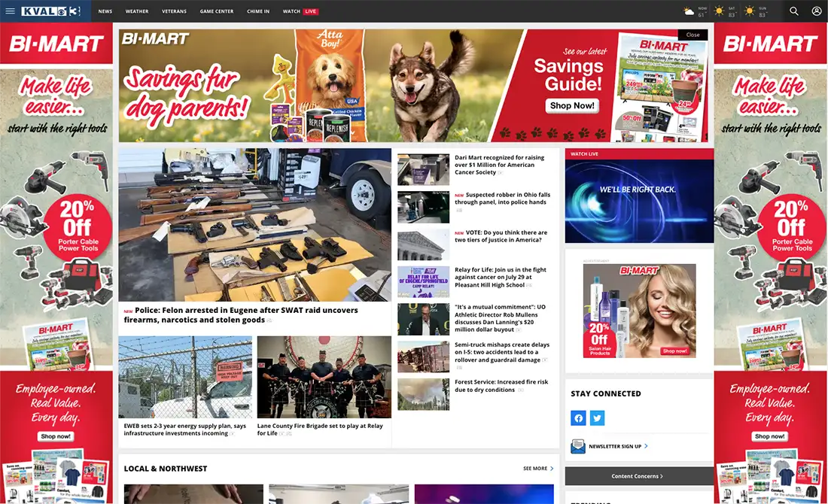
Task: Open two tiers of justice vote story
Action: pyautogui.click(x=501, y=236)
